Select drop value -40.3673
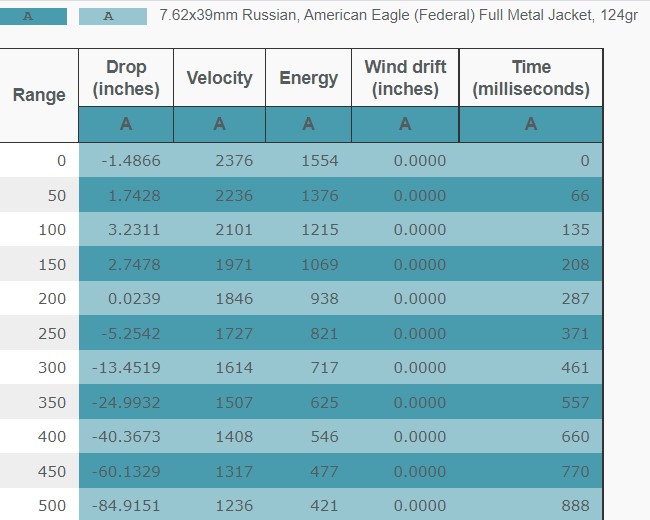650x520 pixels. 126,436
